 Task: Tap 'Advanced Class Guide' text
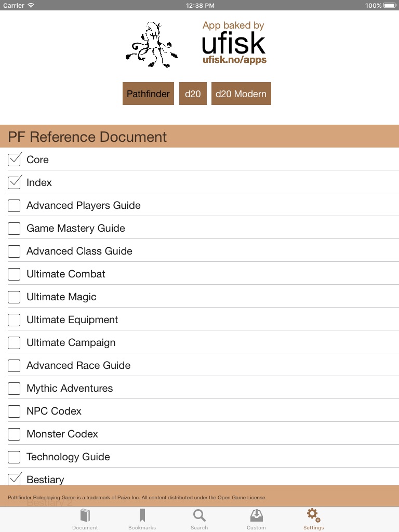(79, 251)
